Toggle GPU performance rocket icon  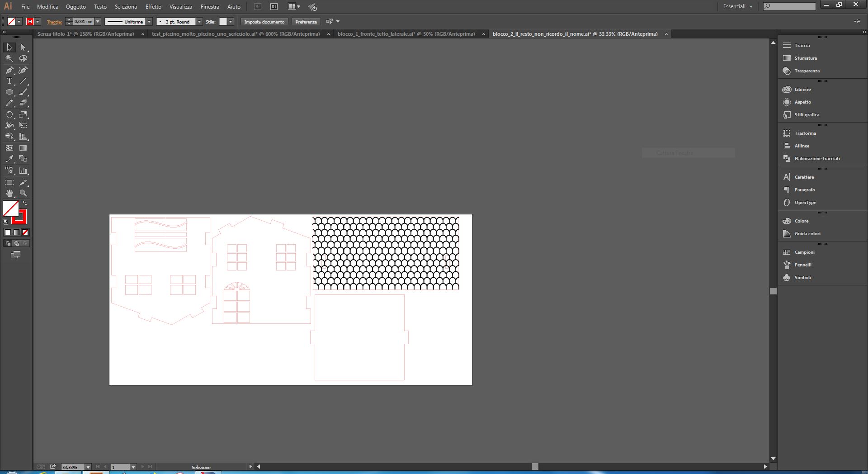(312, 7)
